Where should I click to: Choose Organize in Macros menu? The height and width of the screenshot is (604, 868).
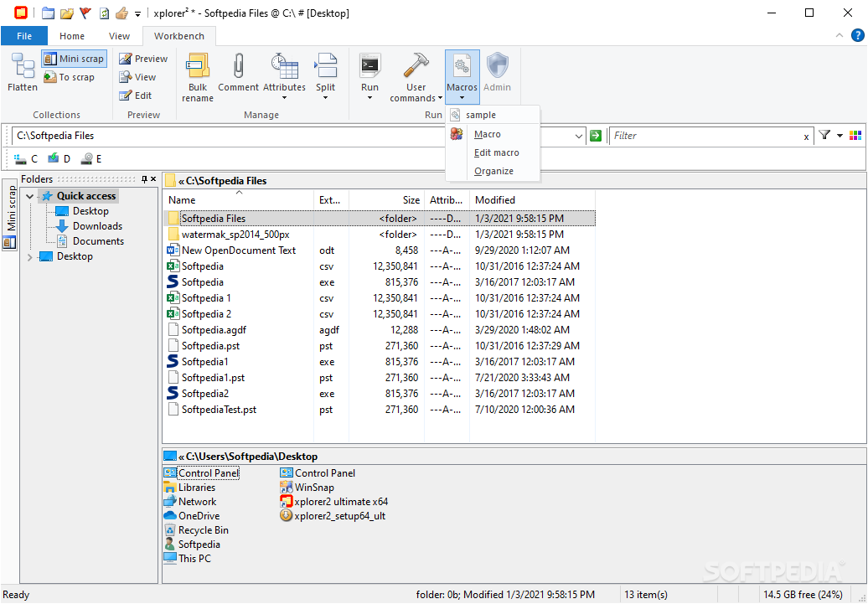493,171
